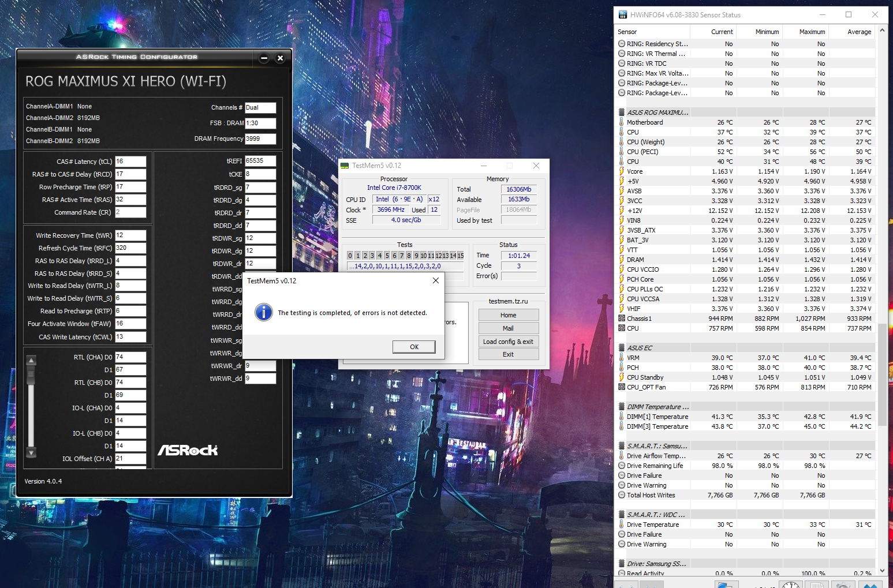893x588 pixels.
Task: Click test number 15 box in TestMem5
Action: (461, 256)
